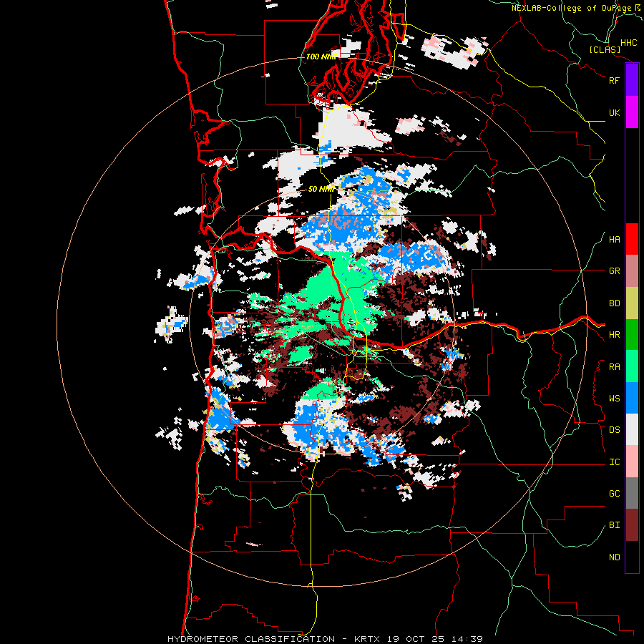The height and width of the screenshot is (644, 644).
Task: Click the HHC product label
Action: 628,43
